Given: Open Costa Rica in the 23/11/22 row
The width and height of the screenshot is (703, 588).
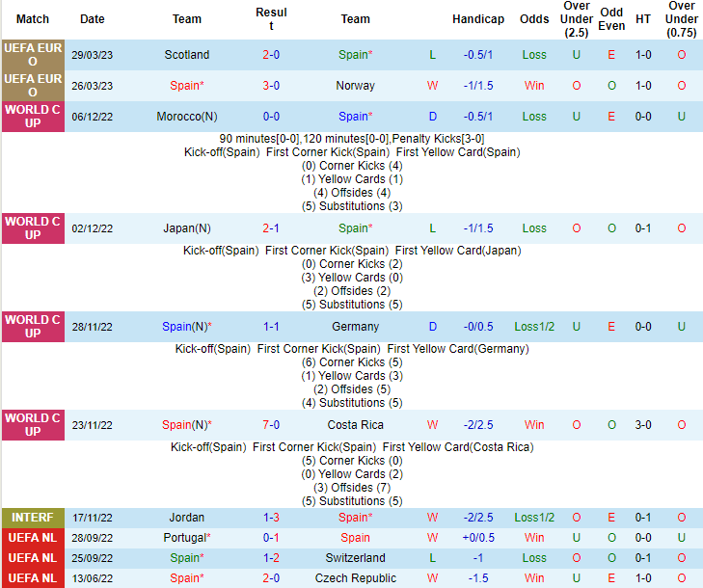Looking at the screenshot, I should coord(355,425).
